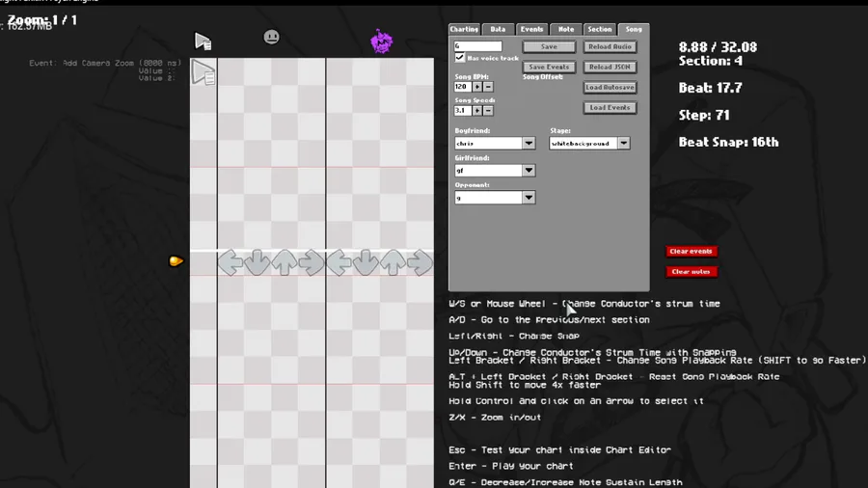Click the 'Zoom: 1 / 1' text
868x488 pixels.
[42, 20]
